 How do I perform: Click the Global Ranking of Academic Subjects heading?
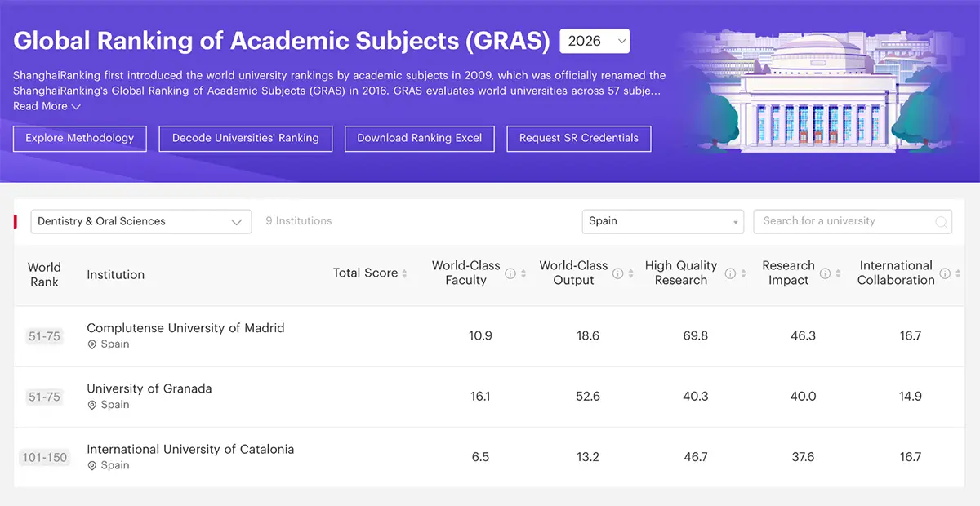coord(282,41)
